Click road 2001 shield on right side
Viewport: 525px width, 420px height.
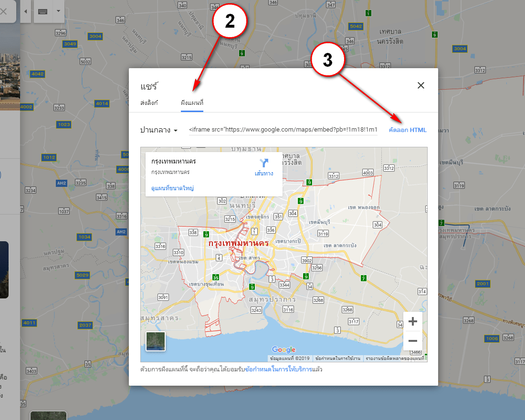(483, 284)
